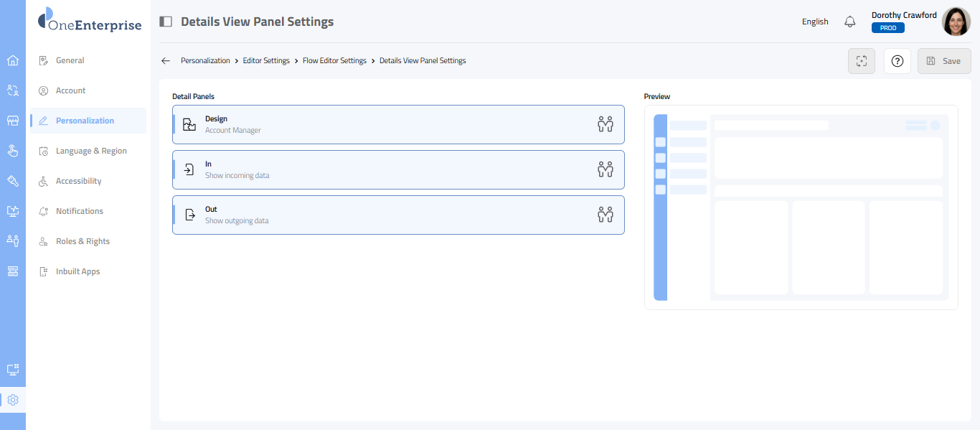Toggle the sidebar collapse icon beside title
The image size is (980, 430).
[166, 22]
